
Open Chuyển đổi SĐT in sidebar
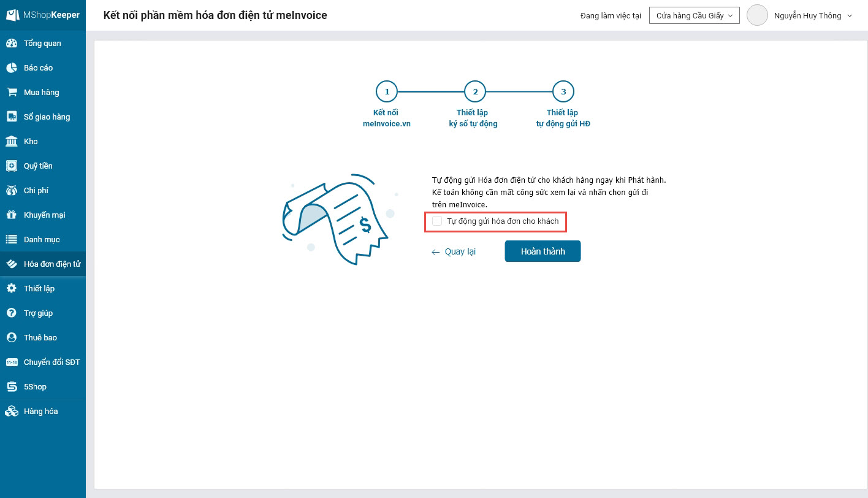click(43, 362)
